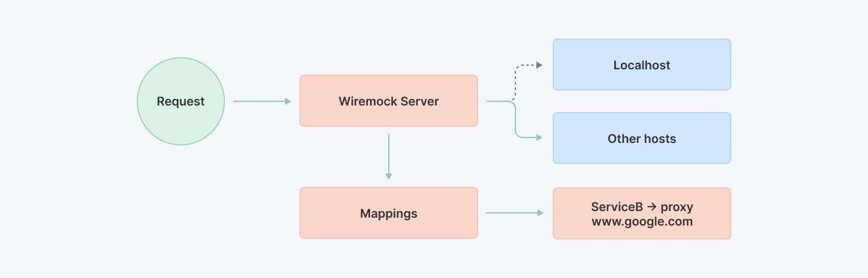Select the Mappings box
Screen dimensions: 868x278
388,213
